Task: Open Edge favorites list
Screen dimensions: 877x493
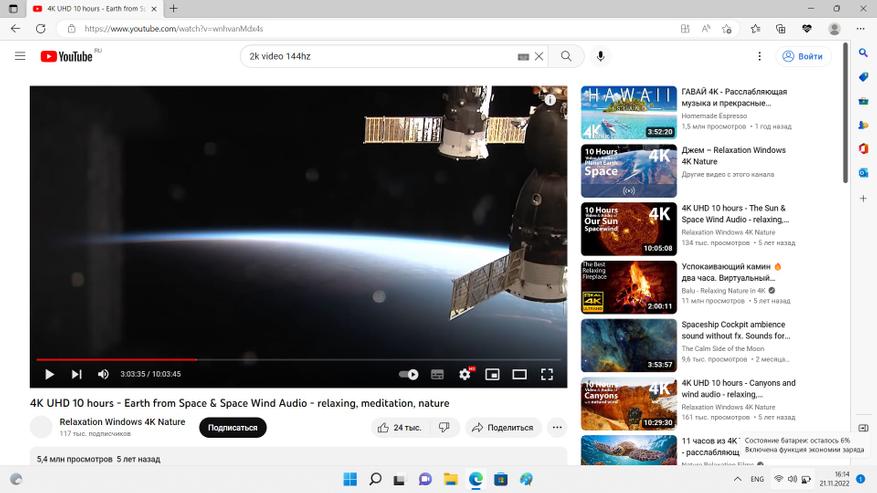Action: pyautogui.click(x=756, y=29)
